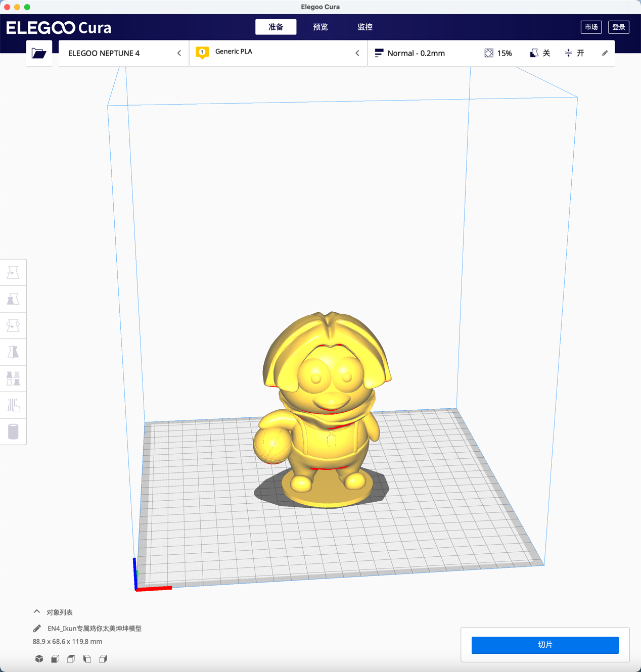
Task: Select the Mirror tool in left toolbar
Action: coord(13,352)
